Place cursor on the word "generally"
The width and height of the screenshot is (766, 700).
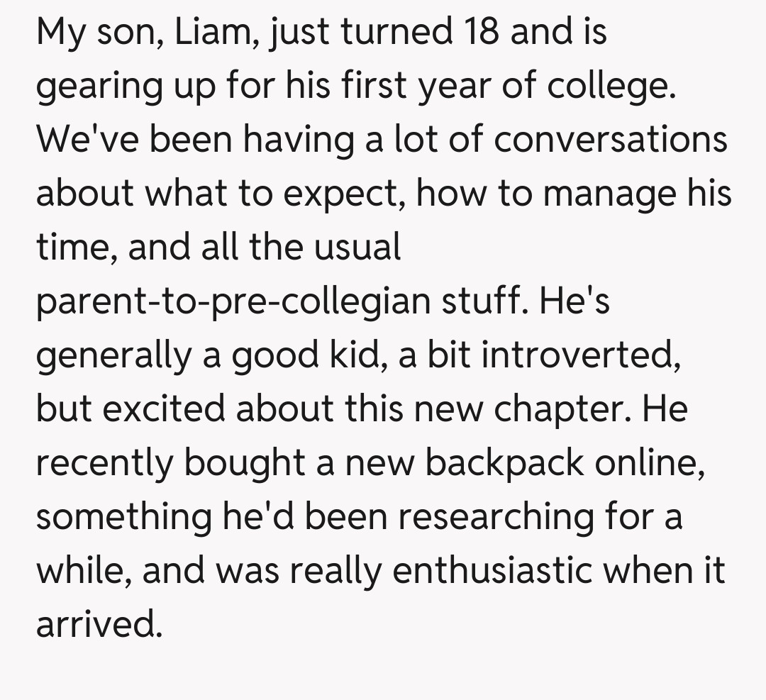(x=113, y=355)
